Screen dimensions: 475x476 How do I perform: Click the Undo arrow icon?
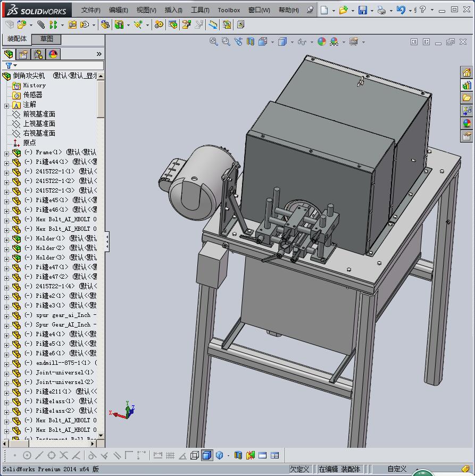(401, 10)
